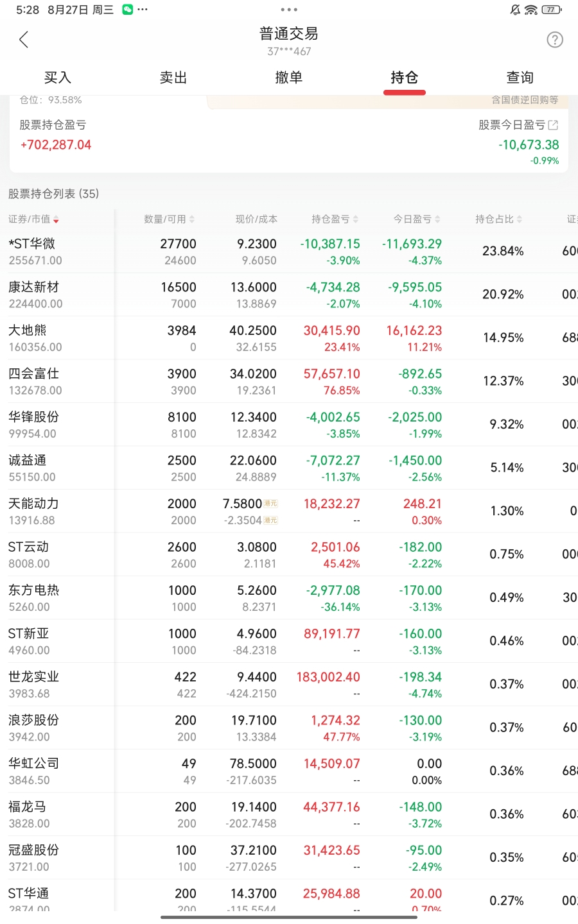Sort list by 今日盈亏 column

417,219
